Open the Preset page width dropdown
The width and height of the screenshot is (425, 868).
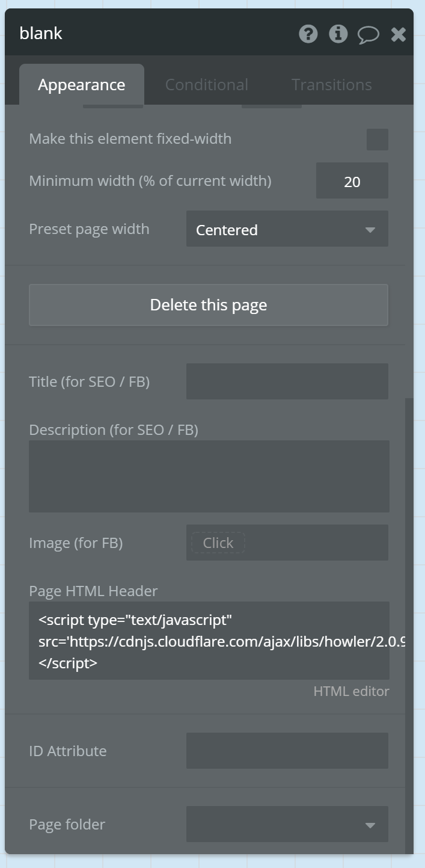(287, 229)
